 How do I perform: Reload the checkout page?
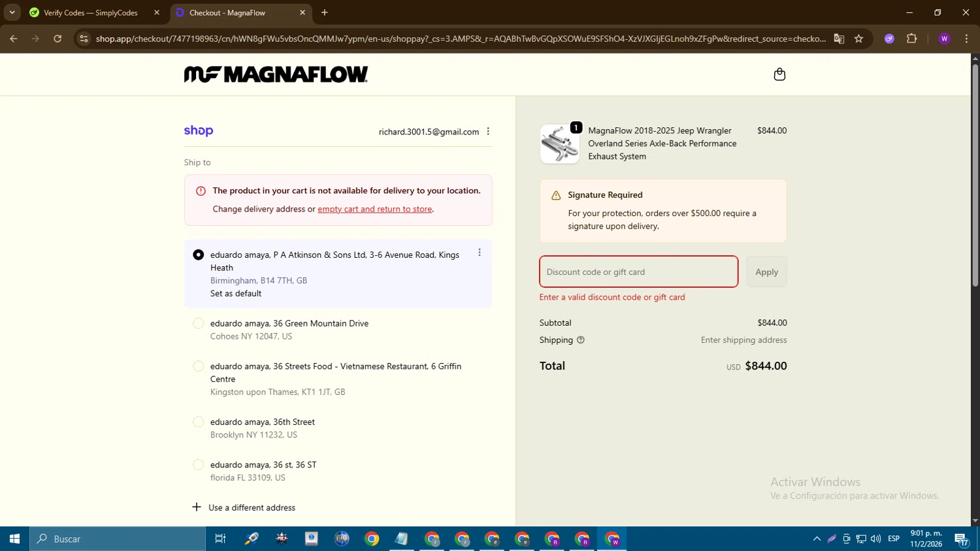57,39
